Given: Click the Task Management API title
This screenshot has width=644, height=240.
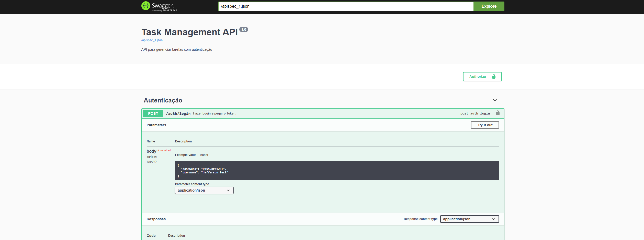Looking at the screenshot, I should [x=189, y=32].
